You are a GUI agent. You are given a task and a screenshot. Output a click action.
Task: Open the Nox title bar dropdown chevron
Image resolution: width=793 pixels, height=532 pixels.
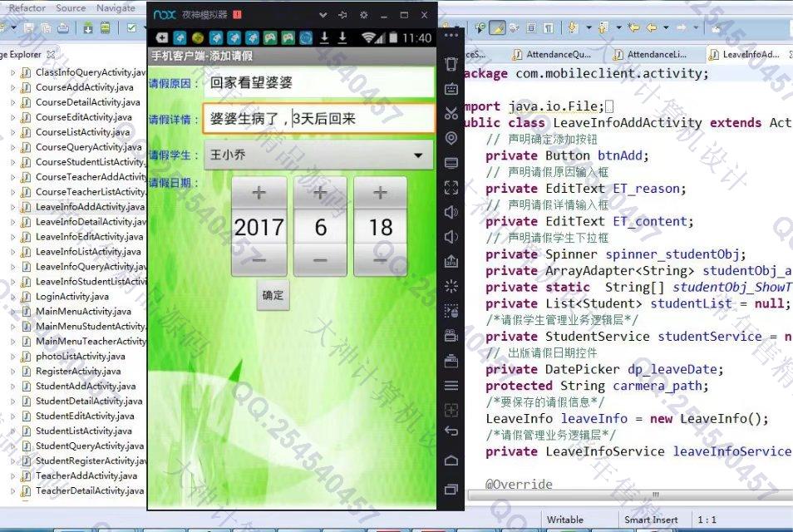pyautogui.click(x=323, y=15)
